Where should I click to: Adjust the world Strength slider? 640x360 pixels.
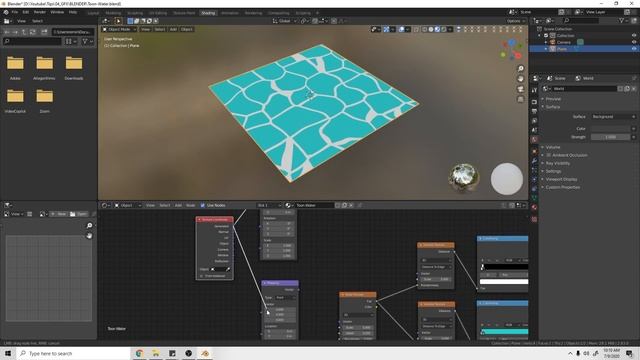point(610,137)
